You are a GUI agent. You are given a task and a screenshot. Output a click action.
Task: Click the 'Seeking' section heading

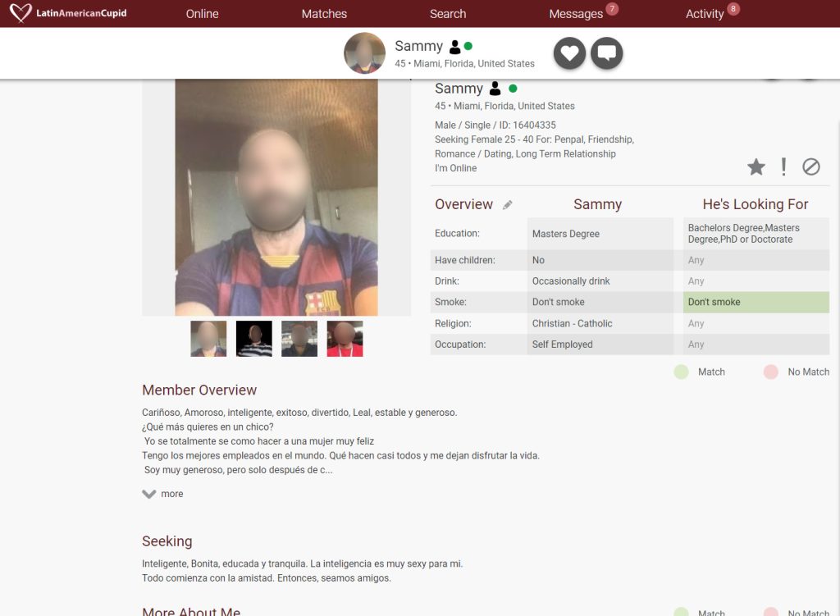[167, 541]
